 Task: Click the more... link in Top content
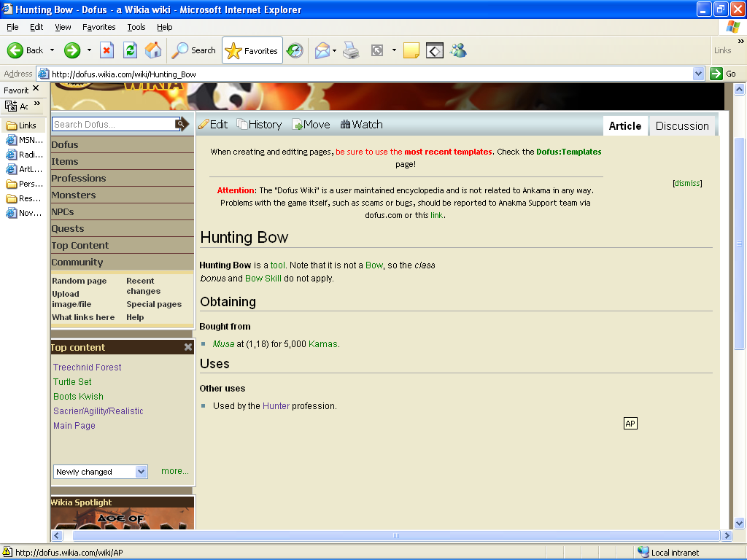coord(175,471)
